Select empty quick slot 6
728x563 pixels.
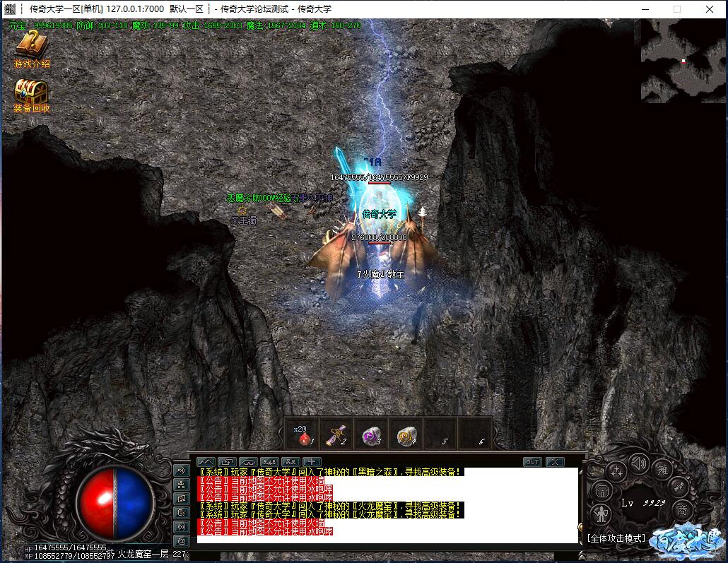pos(474,435)
